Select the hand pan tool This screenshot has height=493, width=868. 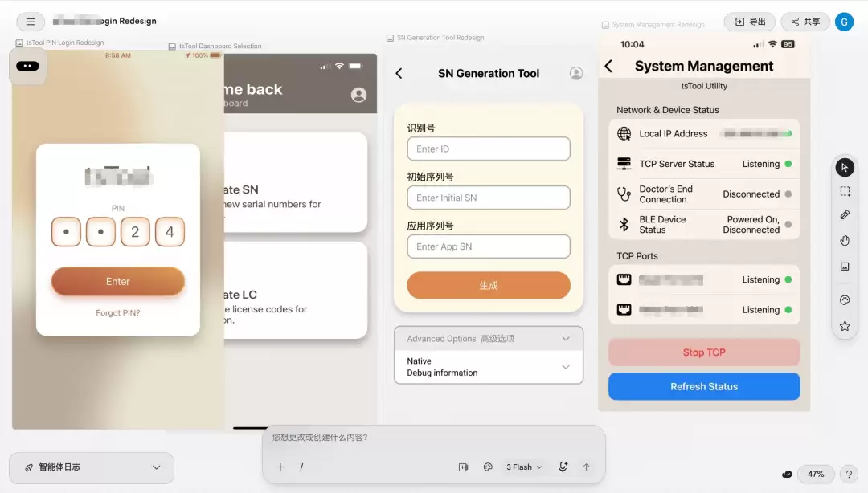click(x=845, y=240)
